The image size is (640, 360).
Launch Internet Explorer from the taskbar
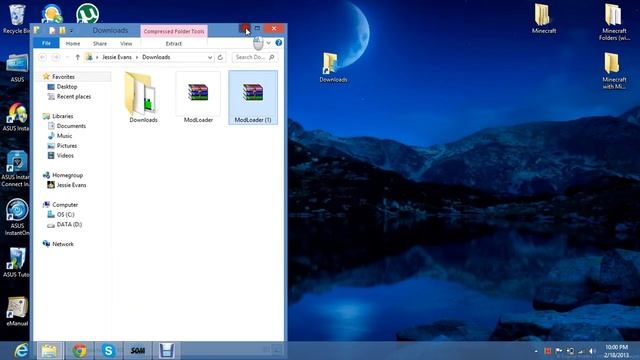pyautogui.click(x=21, y=351)
